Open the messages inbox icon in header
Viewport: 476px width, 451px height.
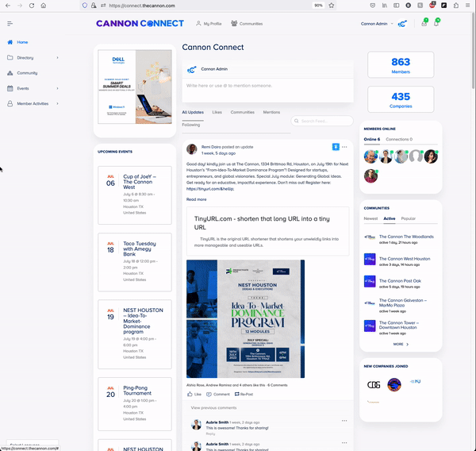coord(424,24)
